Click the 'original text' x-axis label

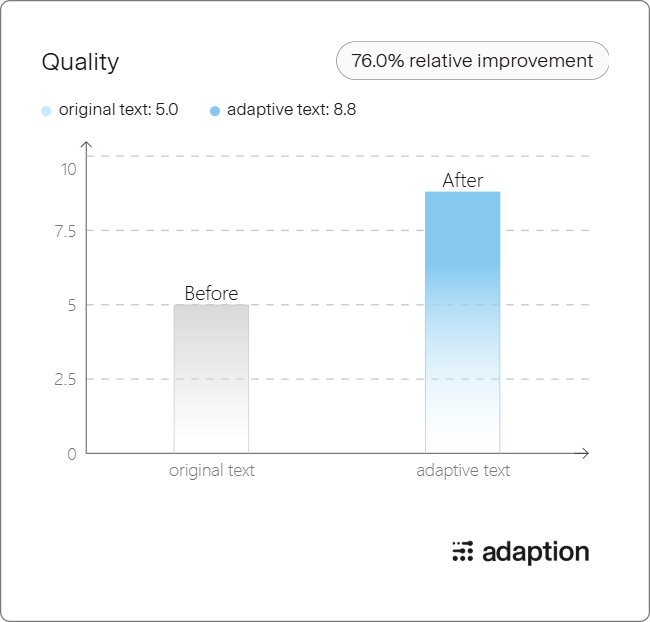[x=212, y=471]
